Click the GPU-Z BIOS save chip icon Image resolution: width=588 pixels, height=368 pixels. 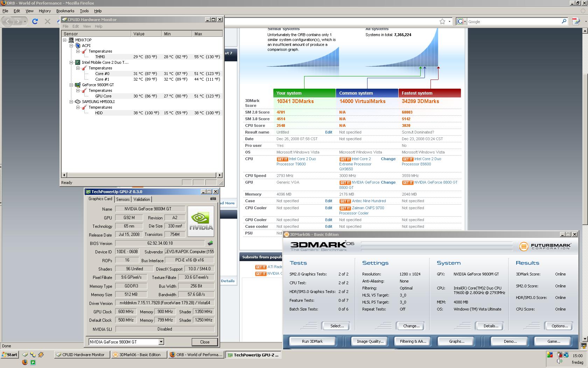point(210,243)
